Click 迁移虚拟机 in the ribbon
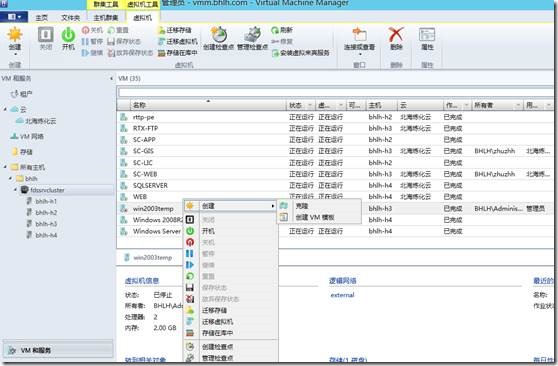 click(x=178, y=42)
